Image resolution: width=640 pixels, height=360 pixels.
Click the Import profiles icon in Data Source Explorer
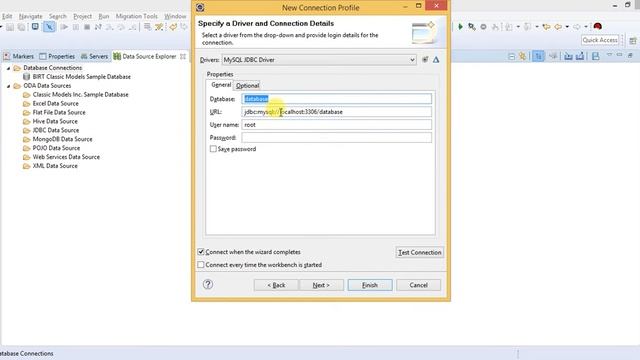click(568, 56)
